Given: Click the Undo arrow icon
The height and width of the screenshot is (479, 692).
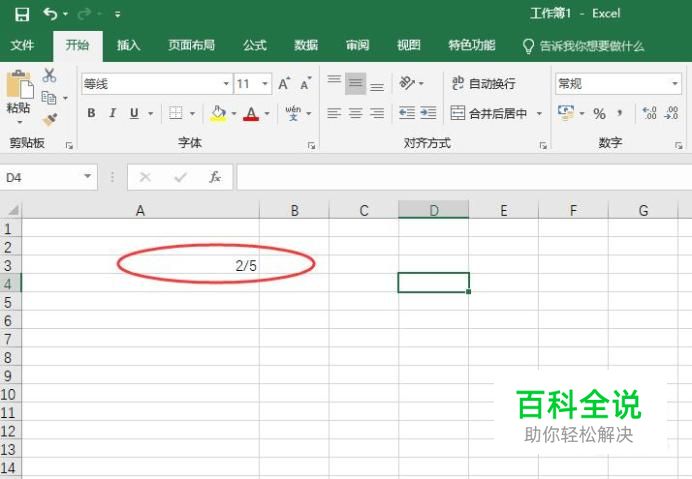Looking at the screenshot, I should coord(50,14).
